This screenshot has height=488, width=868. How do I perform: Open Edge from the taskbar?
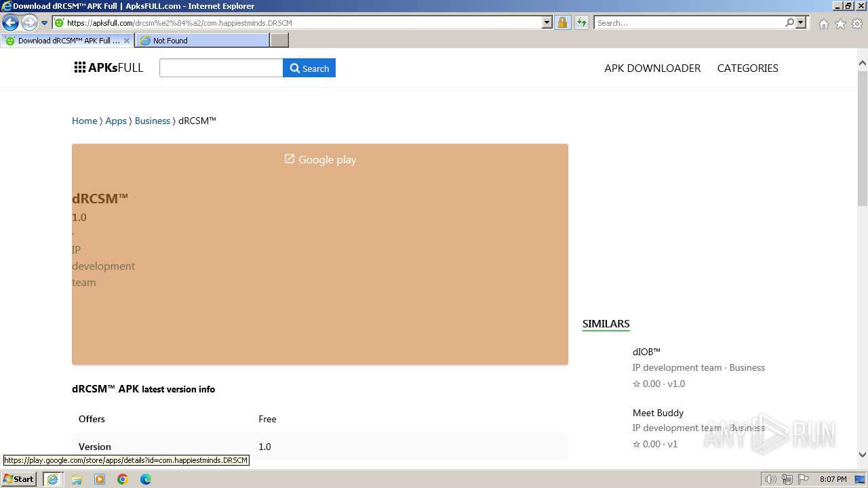tap(146, 479)
